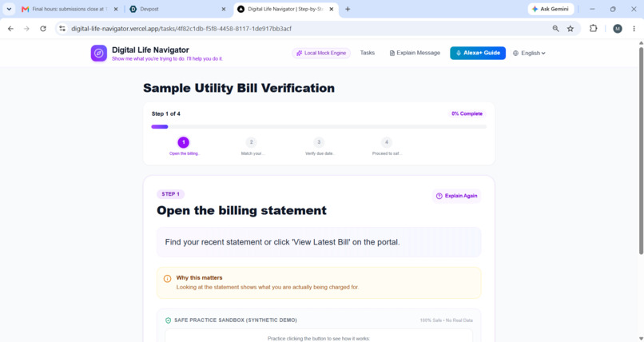Click the 0% Complete badge
644x342 pixels.
(467, 113)
